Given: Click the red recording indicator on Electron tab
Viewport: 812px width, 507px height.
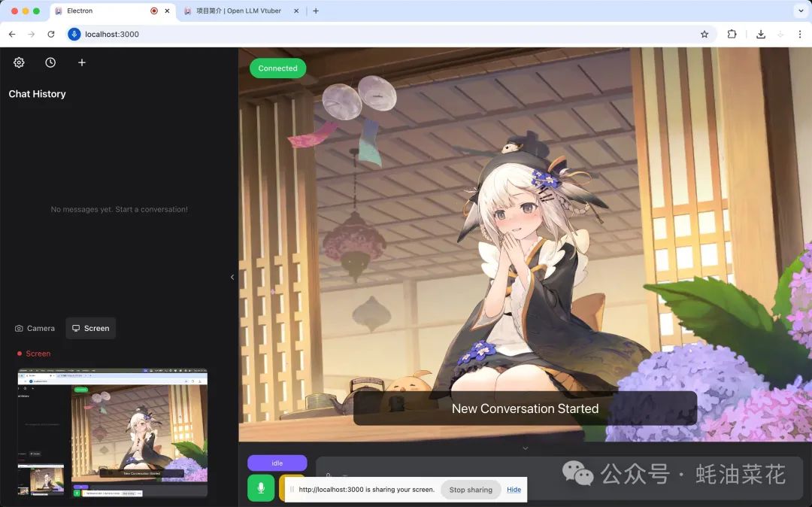Looking at the screenshot, I should coord(154,11).
